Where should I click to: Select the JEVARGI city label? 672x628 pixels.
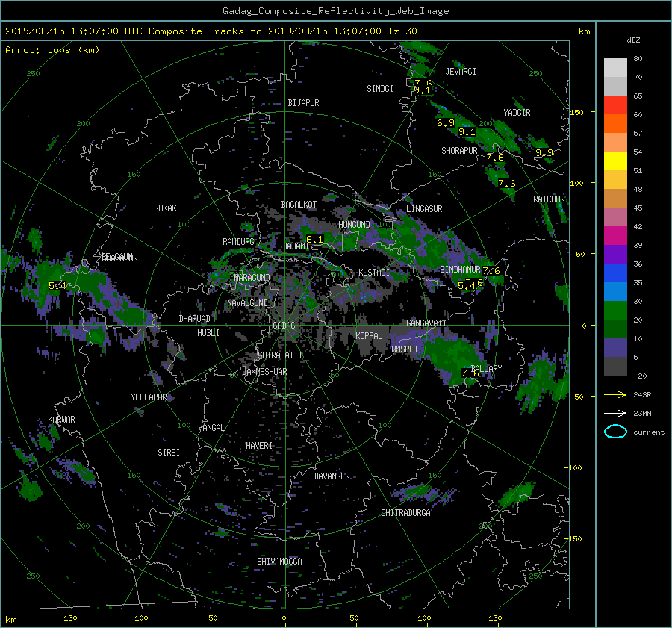click(461, 72)
